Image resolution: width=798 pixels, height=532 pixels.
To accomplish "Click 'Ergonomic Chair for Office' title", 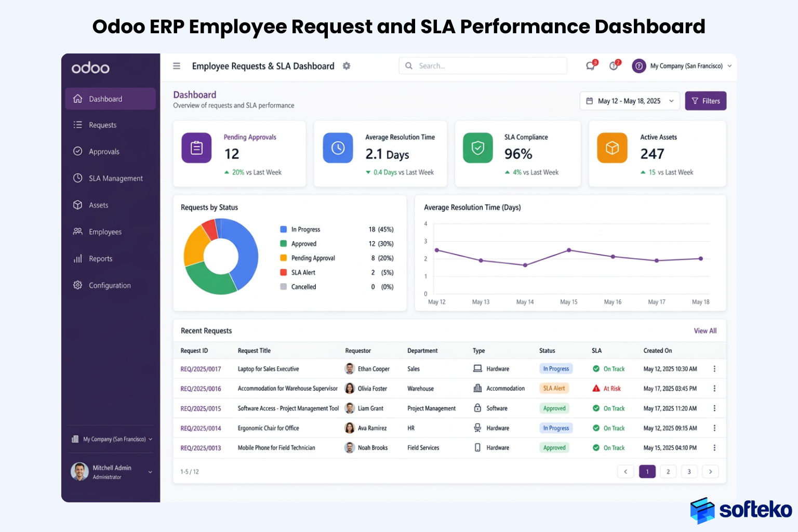I will pyautogui.click(x=268, y=428).
